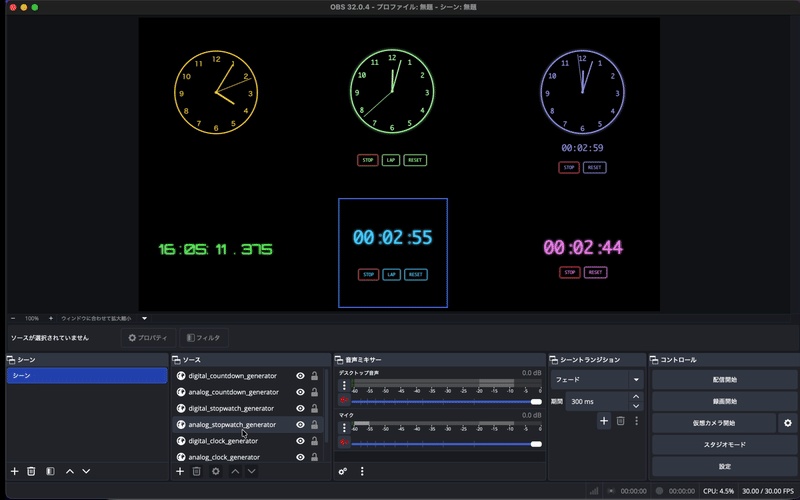The image size is (800, 500).
Task: Toggle visibility of digital_countdown_generator
Action: point(300,376)
